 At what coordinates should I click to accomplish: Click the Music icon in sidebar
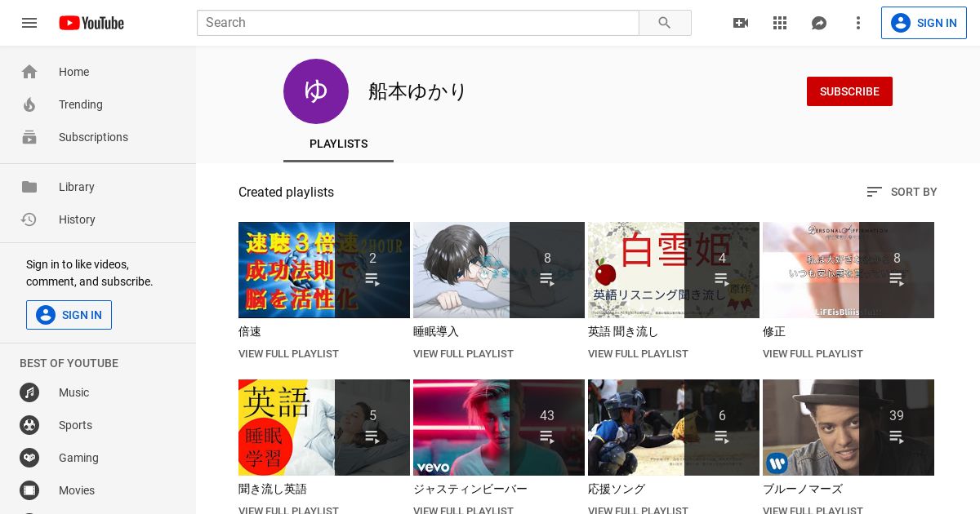tap(29, 392)
